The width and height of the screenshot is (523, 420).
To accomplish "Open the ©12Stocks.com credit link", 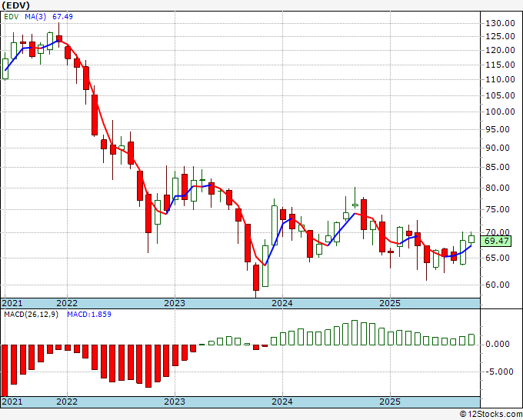I will (491, 415).
